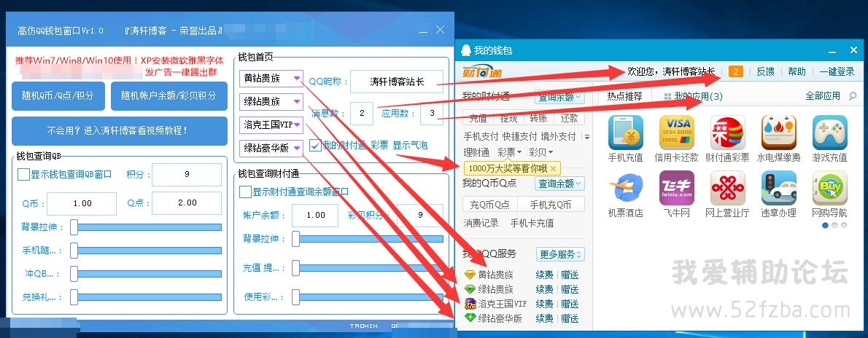Go to the second page dot of apps
868x338 pixels.
point(834,225)
